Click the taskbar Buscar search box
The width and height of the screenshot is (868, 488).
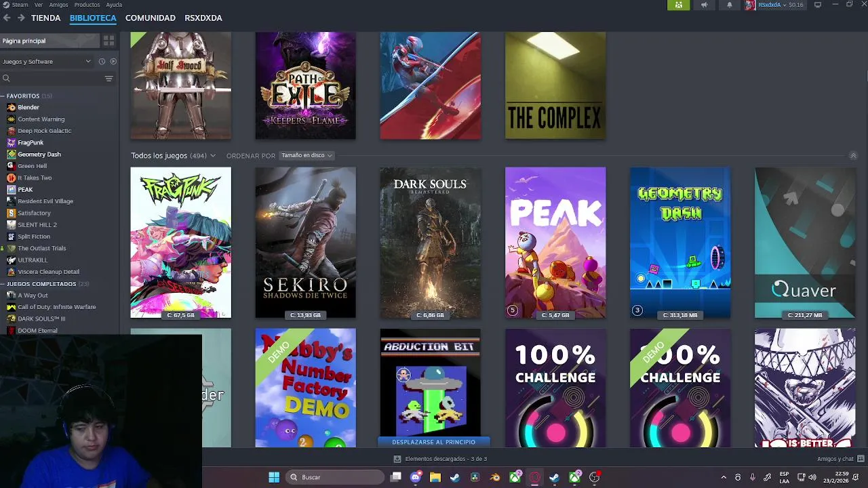(335, 477)
